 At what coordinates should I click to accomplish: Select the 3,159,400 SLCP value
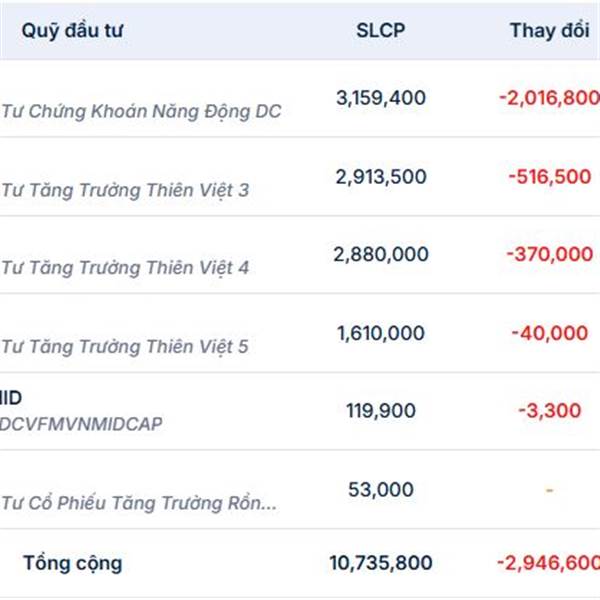380,98
